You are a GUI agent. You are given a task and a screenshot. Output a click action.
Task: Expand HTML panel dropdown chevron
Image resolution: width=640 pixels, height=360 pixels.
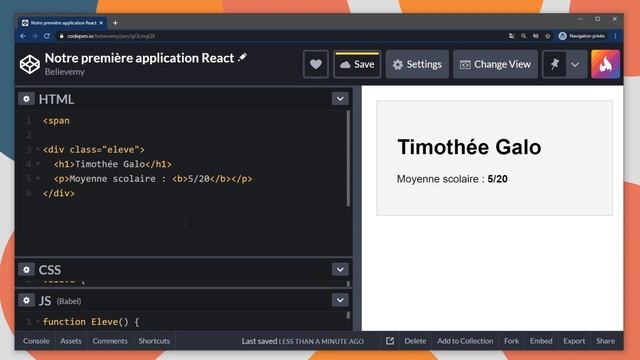340,99
